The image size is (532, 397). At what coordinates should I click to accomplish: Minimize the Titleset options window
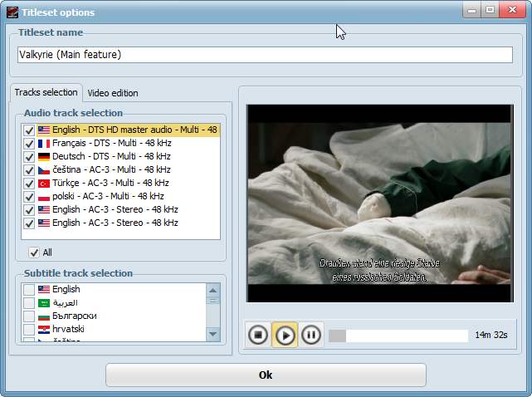471,10
